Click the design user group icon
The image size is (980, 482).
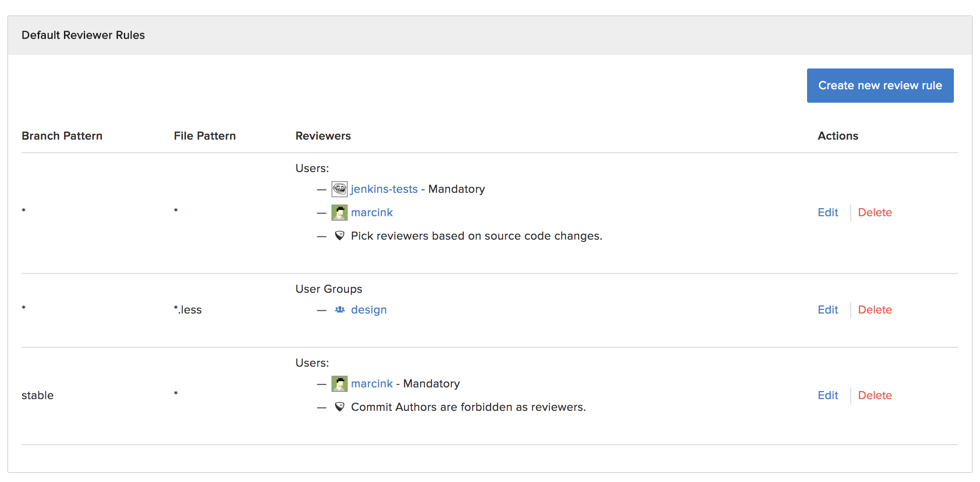340,310
